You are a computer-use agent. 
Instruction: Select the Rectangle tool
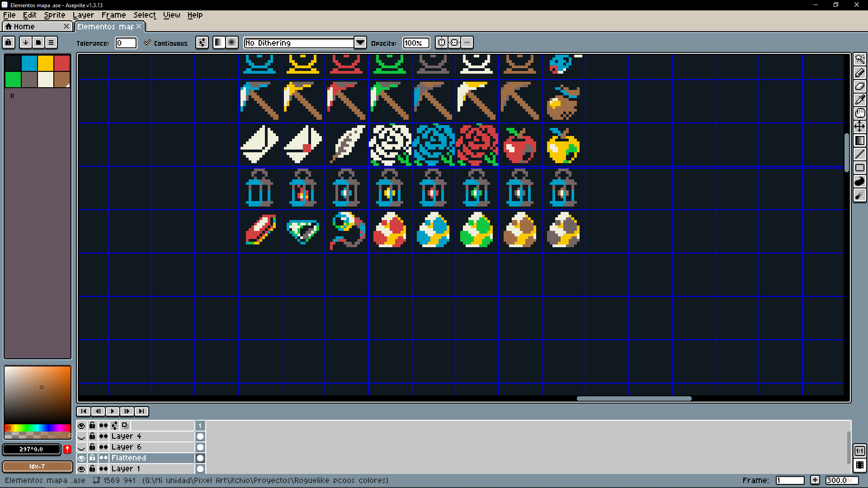[859, 168]
